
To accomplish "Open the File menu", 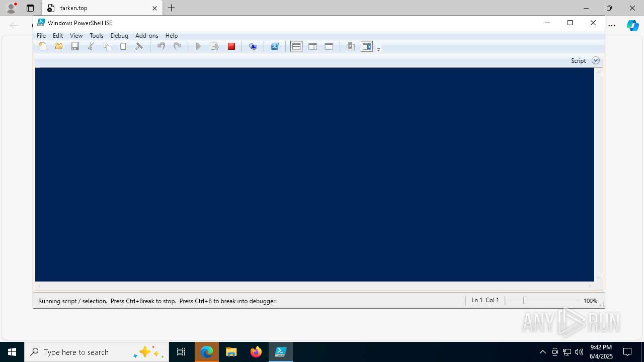I will pos(41,36).
